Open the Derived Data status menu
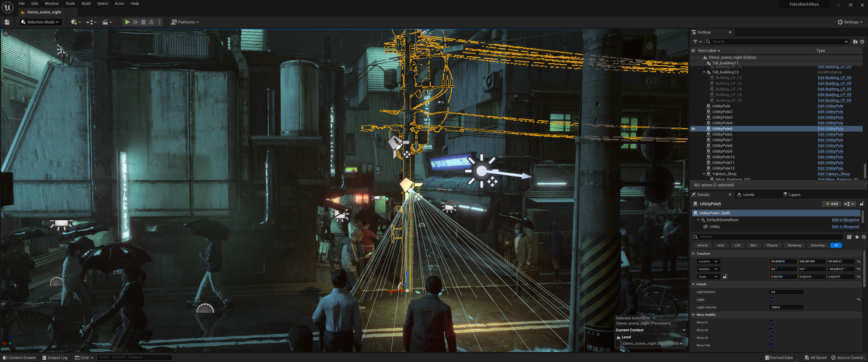The width and height of the screenshot is (868, 362). point(779,357)
